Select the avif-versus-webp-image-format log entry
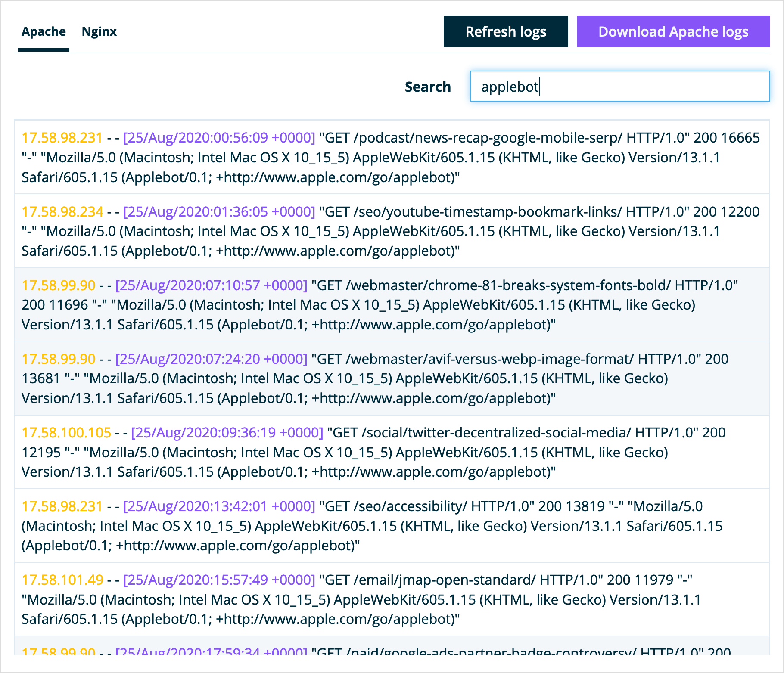This screenshot has width=784, height=673. [392, 378]
